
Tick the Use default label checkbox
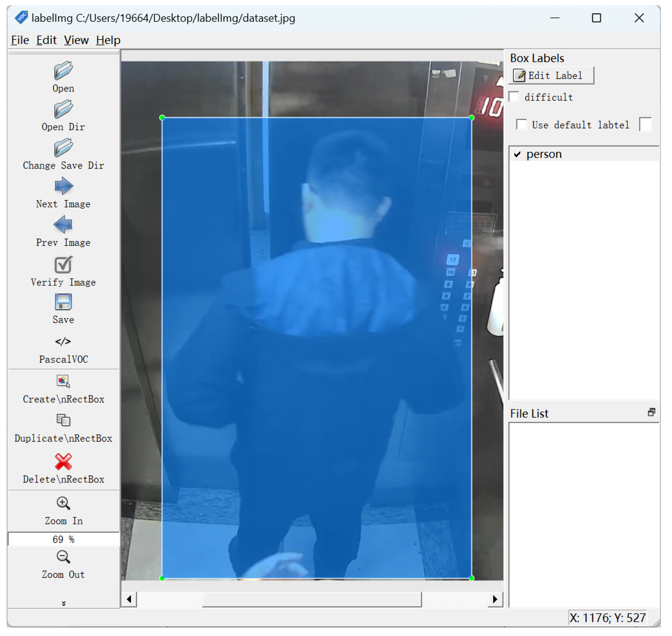[521, 124]
